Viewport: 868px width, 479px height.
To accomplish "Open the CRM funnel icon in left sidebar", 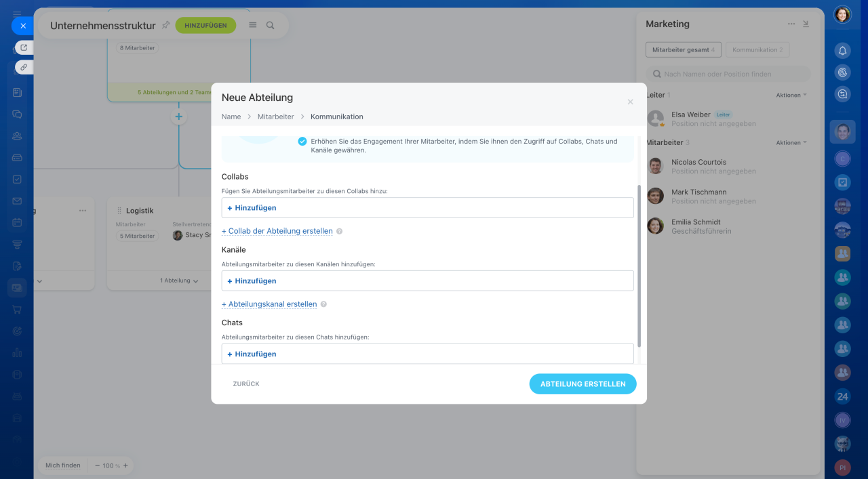I will pos(17,244).
